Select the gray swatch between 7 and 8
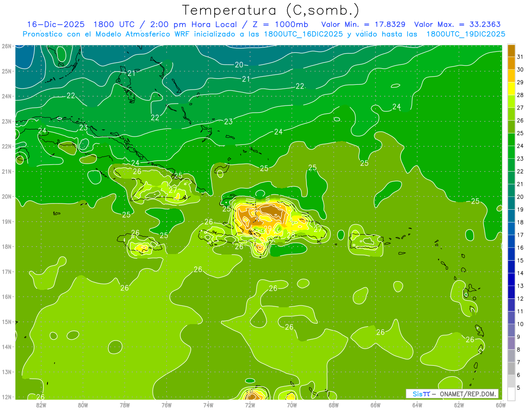Screen dimensions: 532x411 (511, 356)
